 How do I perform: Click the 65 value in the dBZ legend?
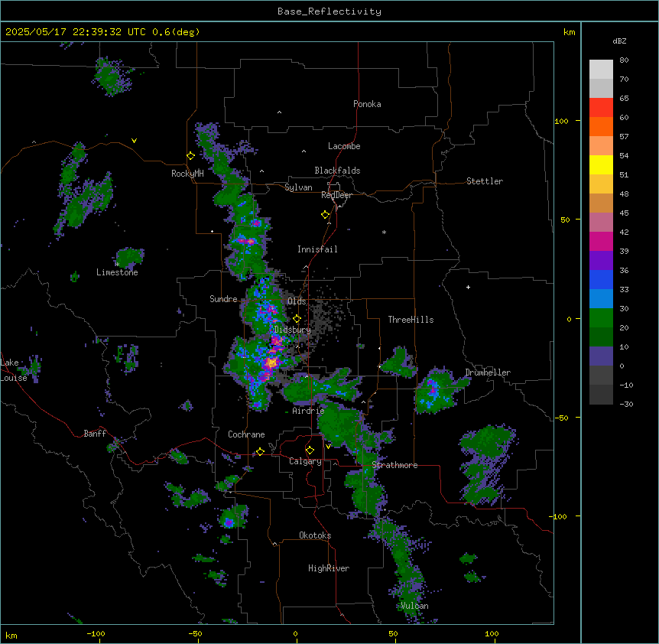(x=624, y=99)
